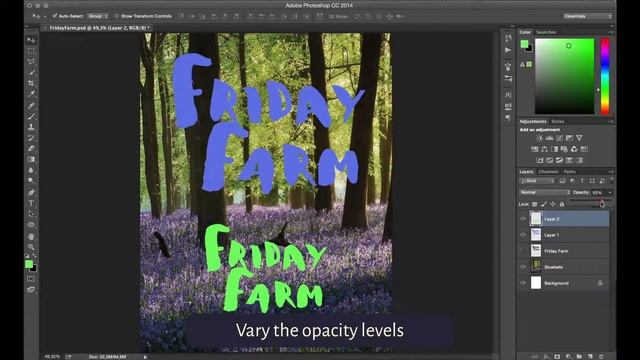
Task: Select the Gradient tool
Action: point(31,159)
